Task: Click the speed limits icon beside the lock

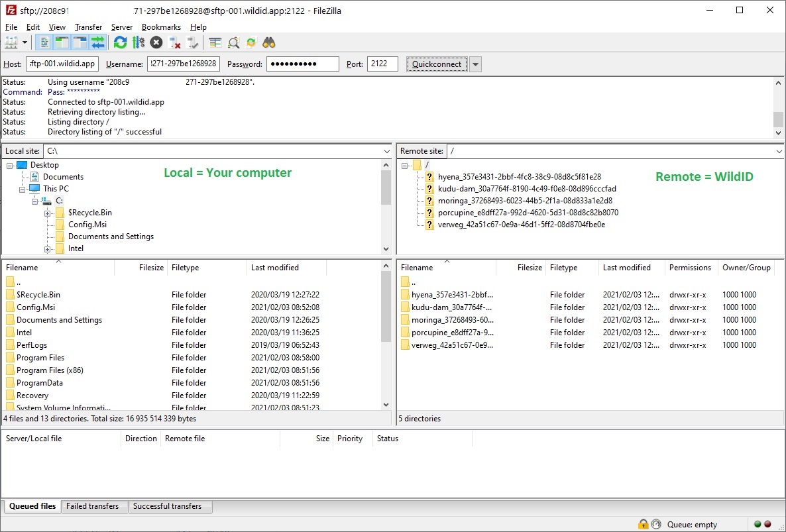Action: (x=656, y=525)
